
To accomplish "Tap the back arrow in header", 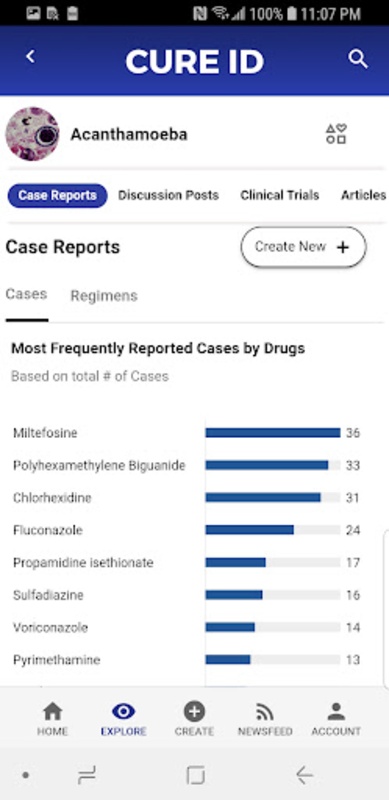I will point(31,57).
